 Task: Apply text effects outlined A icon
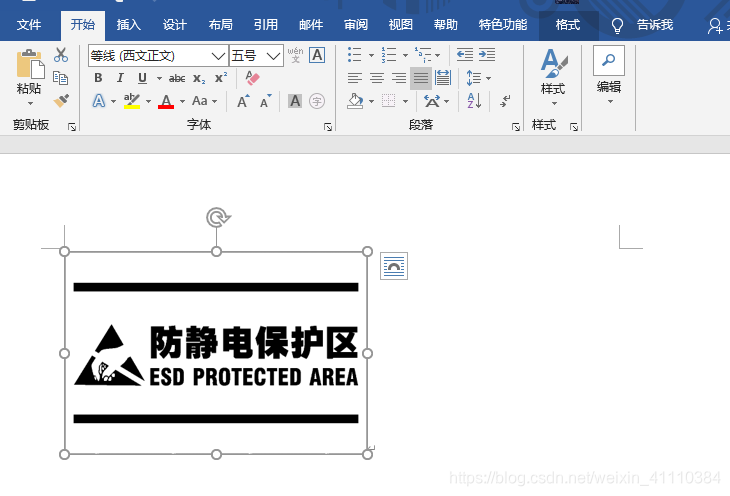coord(99,101)
